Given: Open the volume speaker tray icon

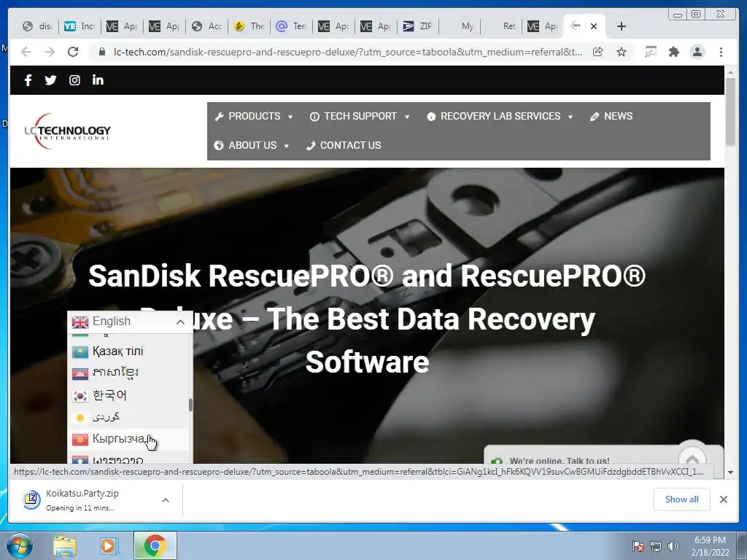Looking at the screenshot, I should coord(673,546).
